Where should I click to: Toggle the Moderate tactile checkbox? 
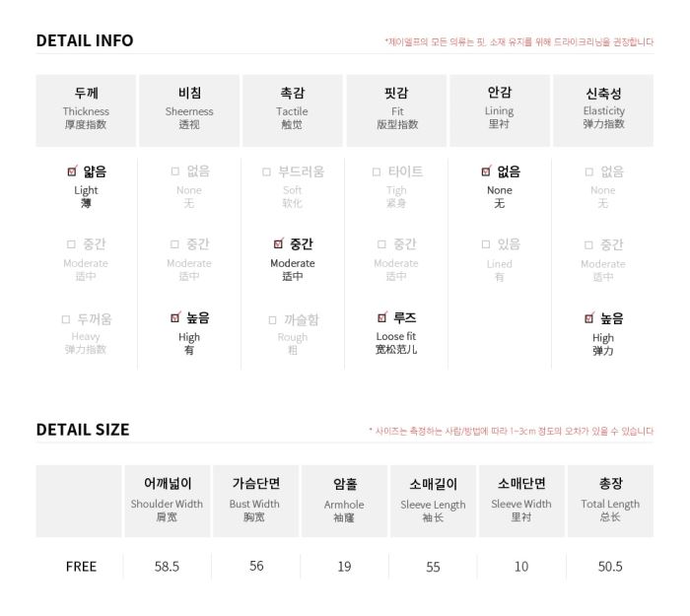(278, 243)
